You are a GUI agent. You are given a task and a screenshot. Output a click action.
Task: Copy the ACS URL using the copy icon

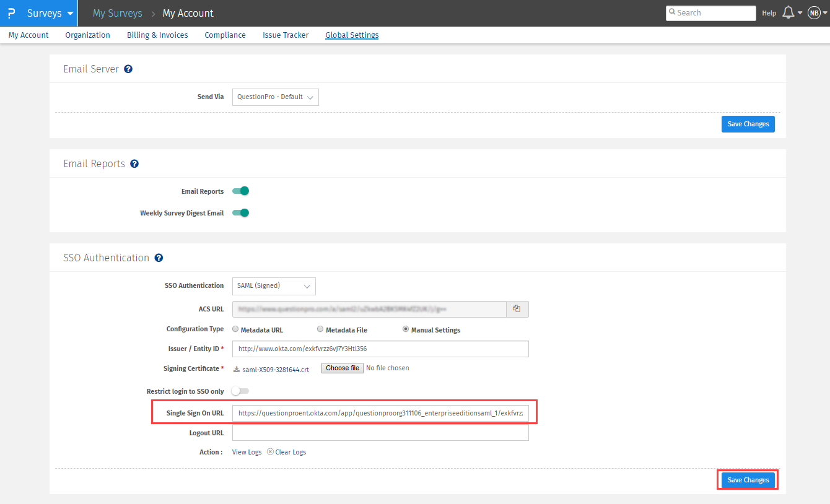click(517, 309)
